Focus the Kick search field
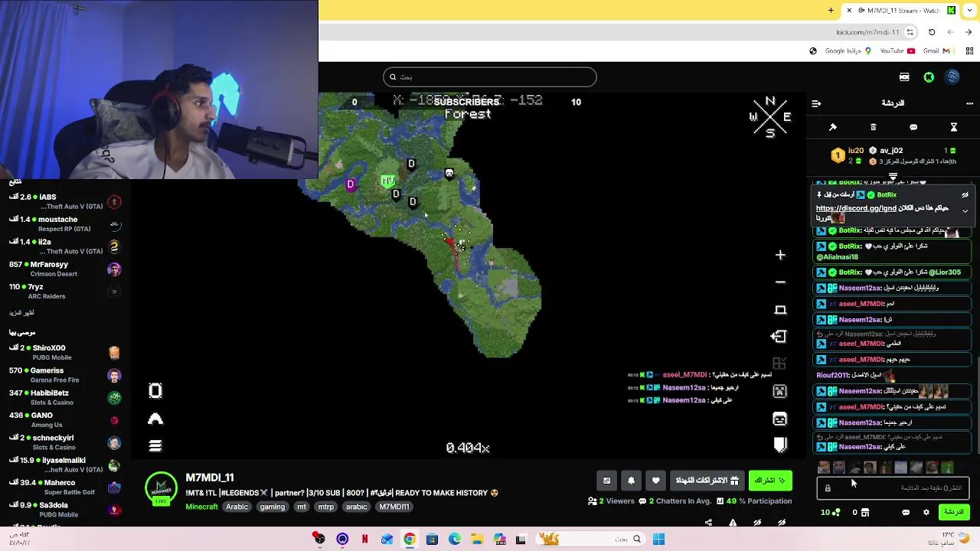The height and width of the screenshot is (551, 980). (x=490, y=77)
